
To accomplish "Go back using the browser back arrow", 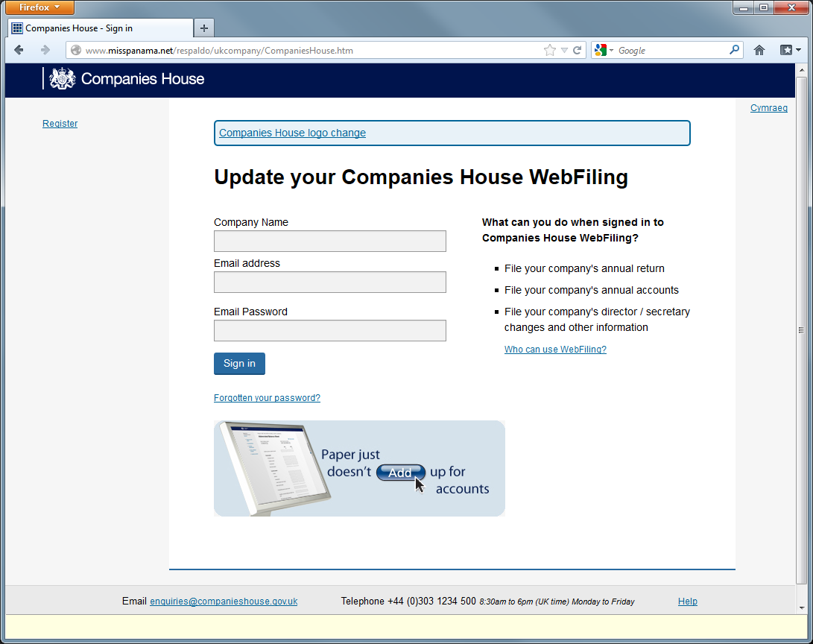I will click(x=19, y=50).
